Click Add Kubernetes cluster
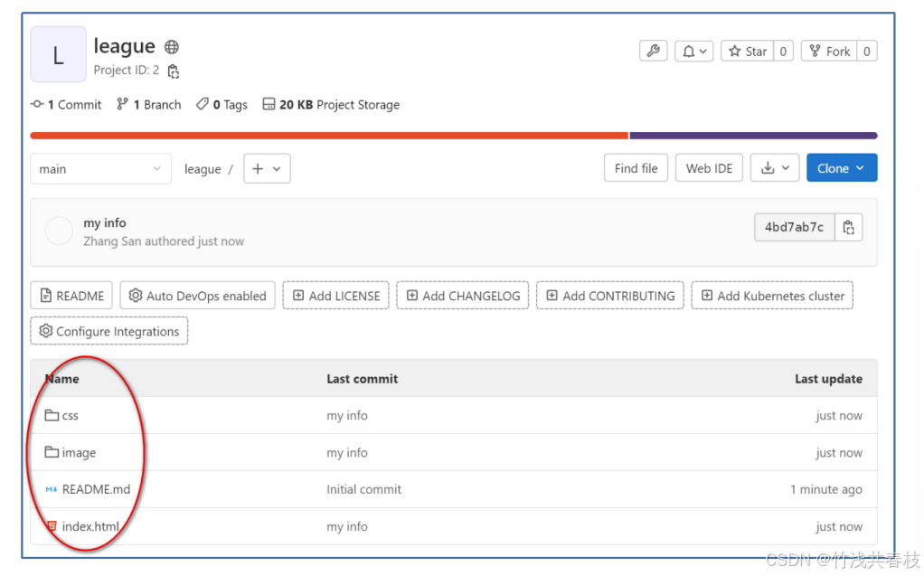Image resolution: width=924 pixels, height=576 pixels. point(772,296)
